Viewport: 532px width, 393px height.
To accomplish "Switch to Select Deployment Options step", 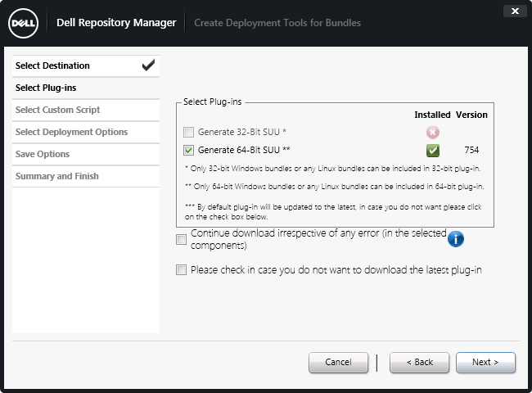I will 71,132.
